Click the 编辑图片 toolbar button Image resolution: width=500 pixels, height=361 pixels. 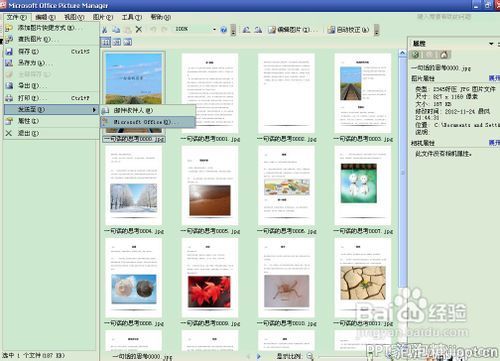tap(293, 30)
